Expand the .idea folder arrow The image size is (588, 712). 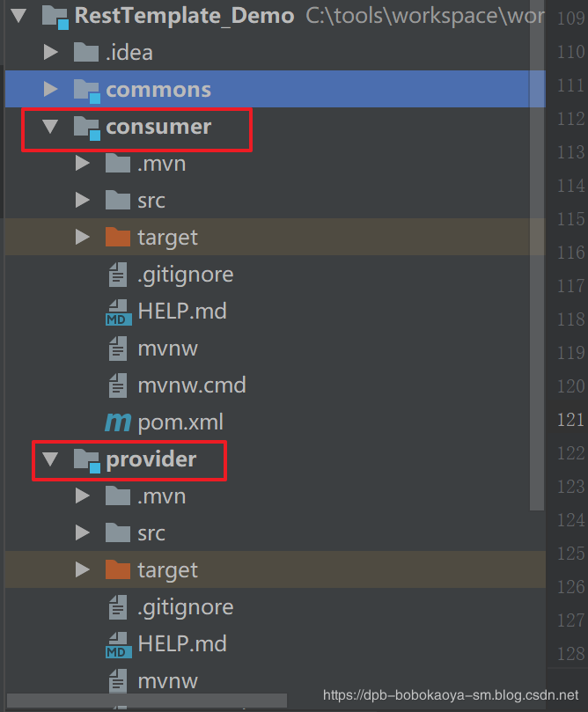click(50, 53)
